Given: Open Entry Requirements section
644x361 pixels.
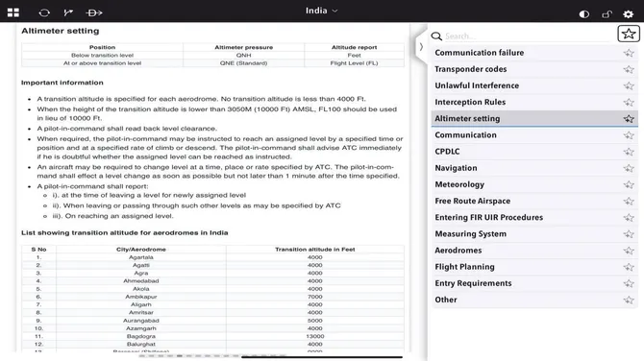Looking at the screenshot, I should [x=534, y=283].
